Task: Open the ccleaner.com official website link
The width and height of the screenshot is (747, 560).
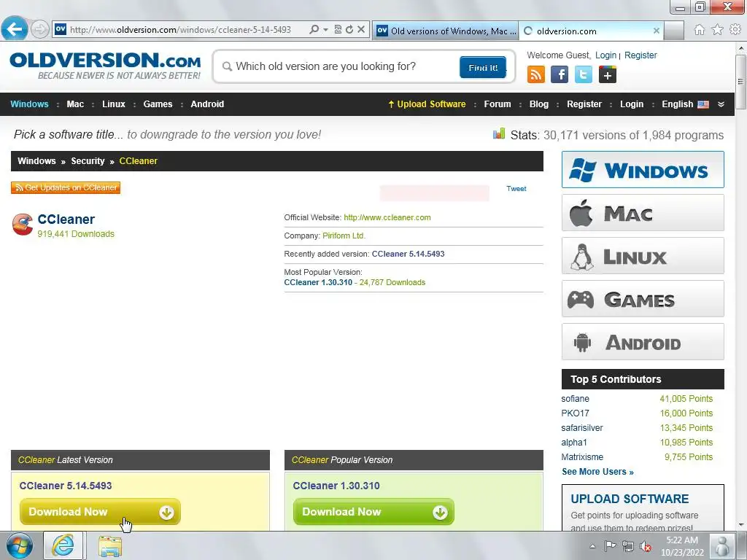Action: pyautogui.click(x=387, y=217)
